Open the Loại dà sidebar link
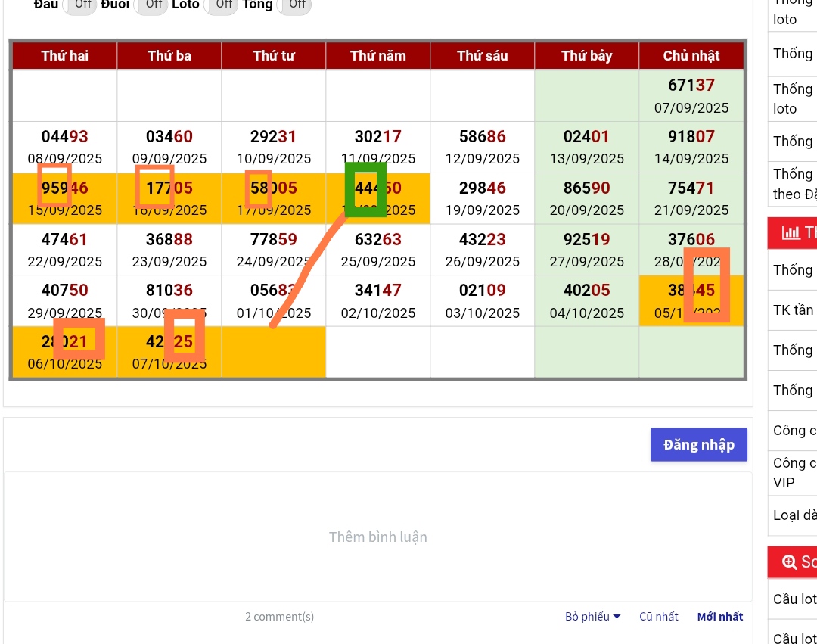 click(794, 515)
